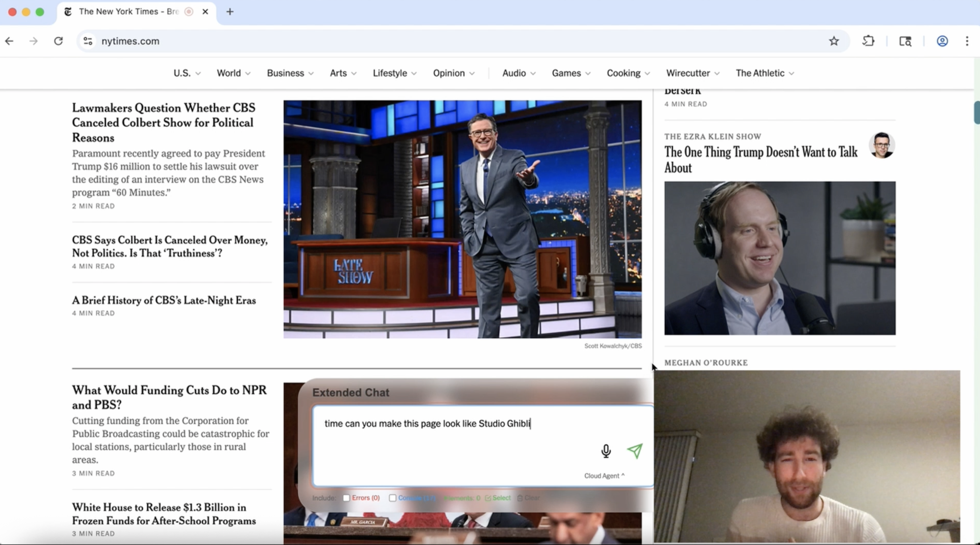Open 'A Brief History of CBS's Late-Night Eras'
Image resolution: width=980 pixels, height=545 pixels.
pyautogui.click(x=163, y=300)
